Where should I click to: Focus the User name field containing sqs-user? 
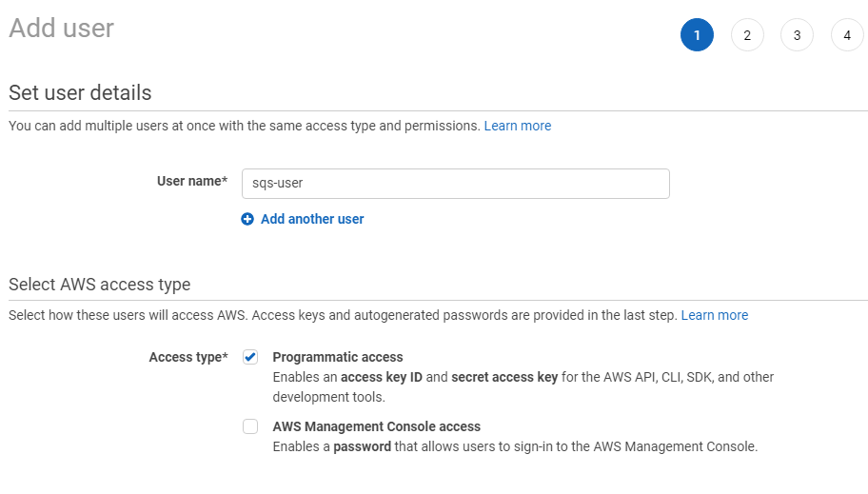pos(455,184)
